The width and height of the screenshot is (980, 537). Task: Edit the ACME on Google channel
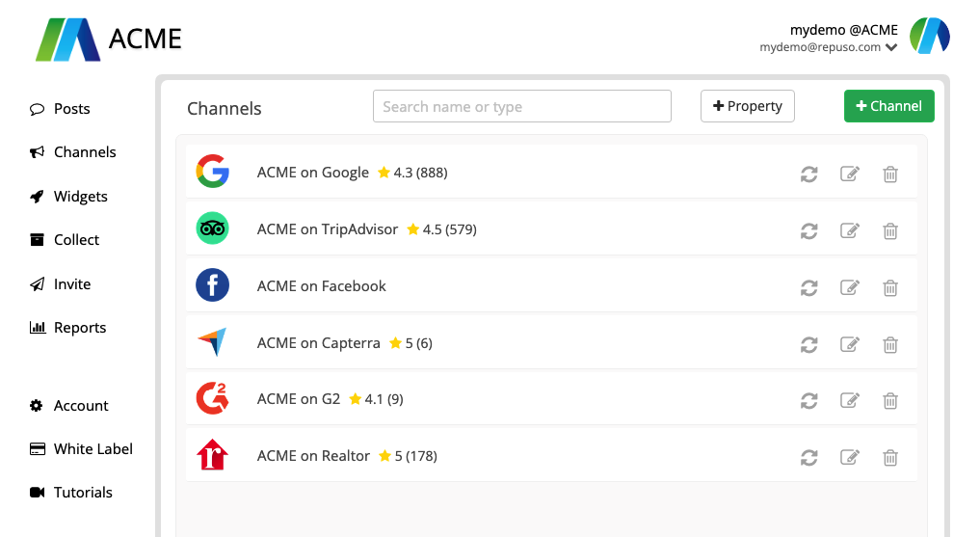coord(849,174)
